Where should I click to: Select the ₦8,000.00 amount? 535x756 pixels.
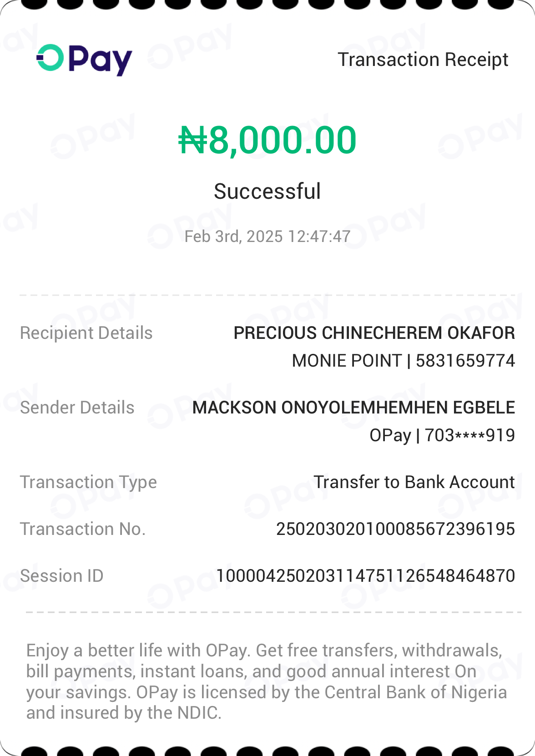267,140
